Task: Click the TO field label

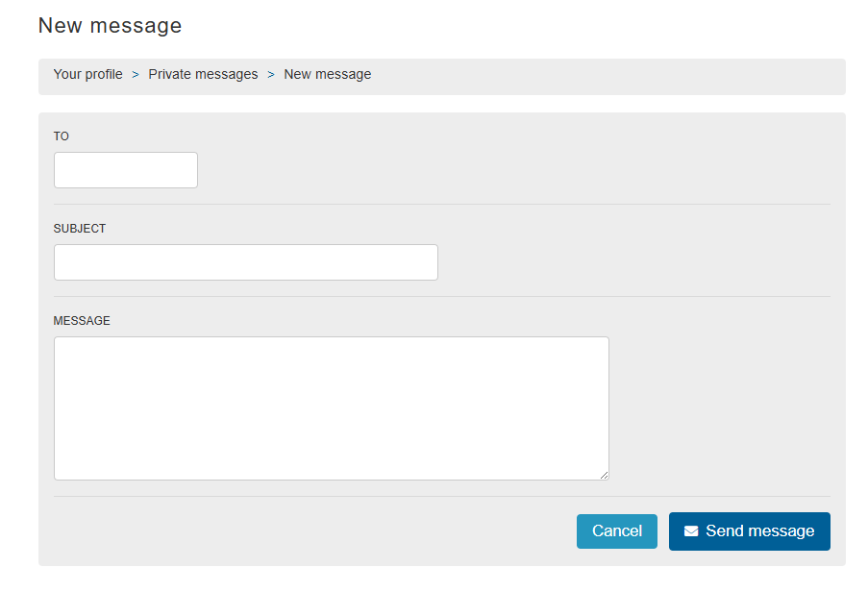Action: tap(62, 136)
